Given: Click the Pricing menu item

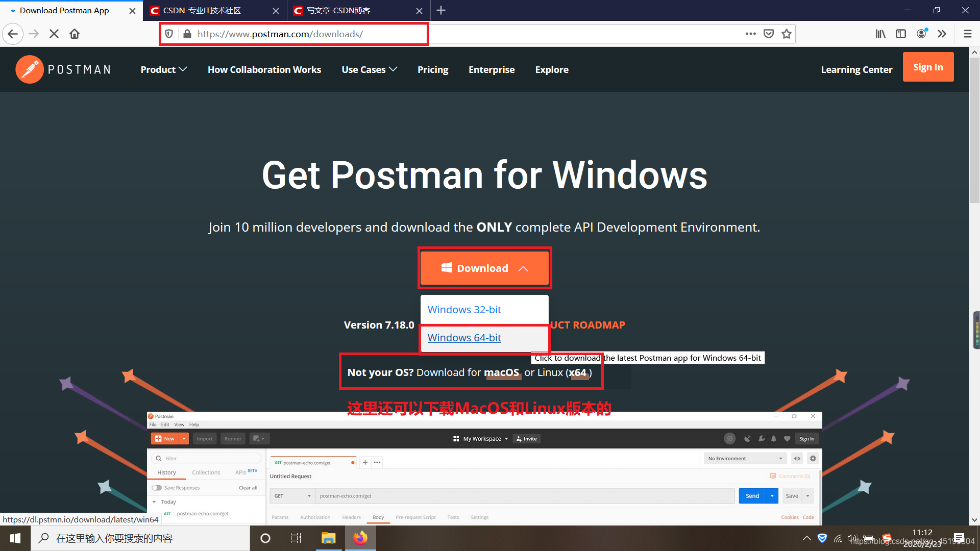Looking at the screenshot, I should (x=433, y=69).
